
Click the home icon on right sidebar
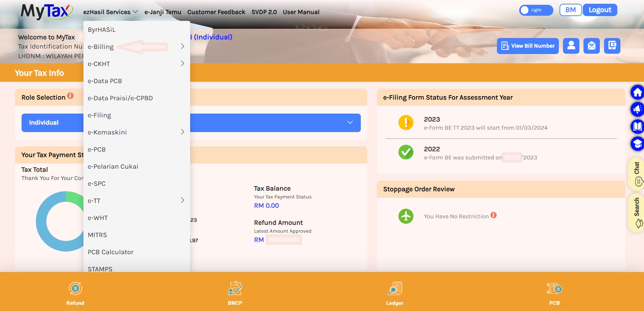[637, 92]
